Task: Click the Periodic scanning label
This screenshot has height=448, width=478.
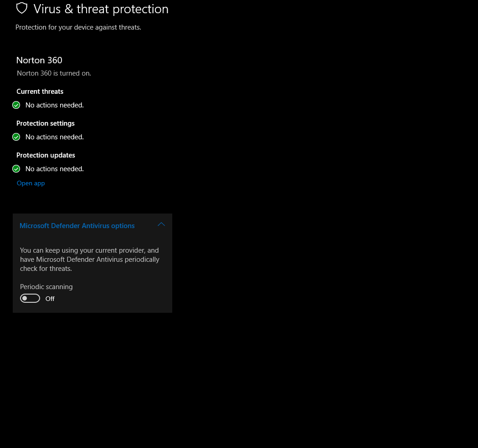Action: click(x=46, y=287)
